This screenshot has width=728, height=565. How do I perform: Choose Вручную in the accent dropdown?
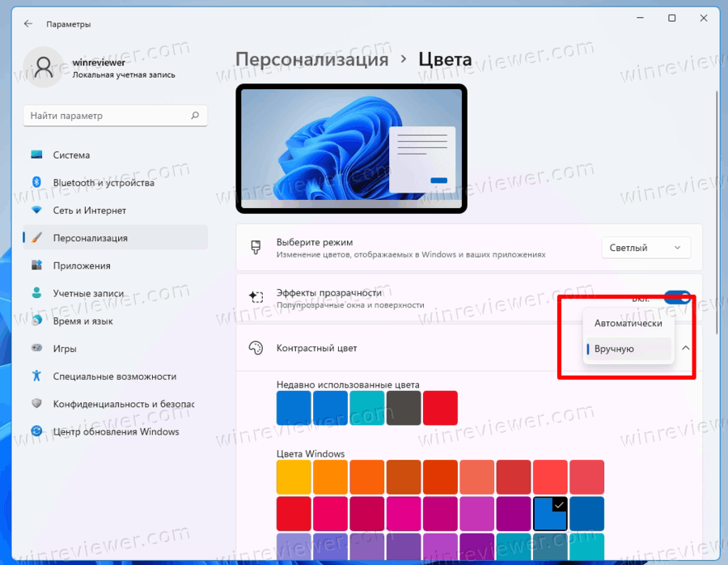point(629,349)
